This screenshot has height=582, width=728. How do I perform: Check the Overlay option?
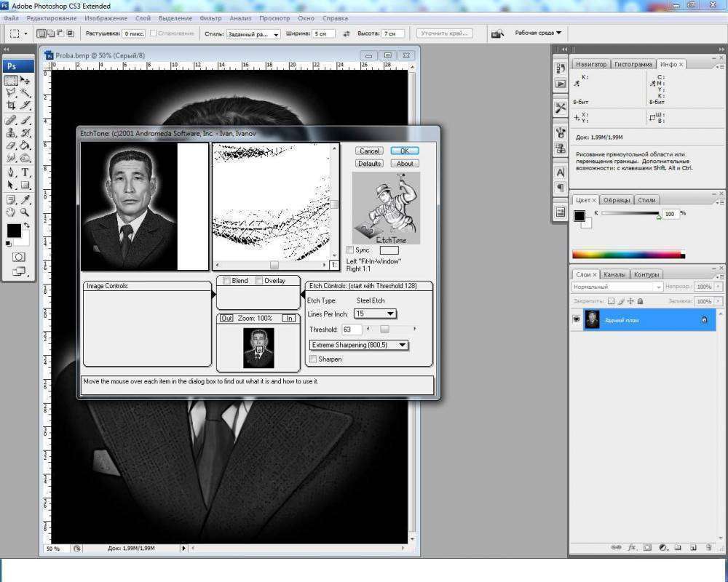click(x=260, y=281)
